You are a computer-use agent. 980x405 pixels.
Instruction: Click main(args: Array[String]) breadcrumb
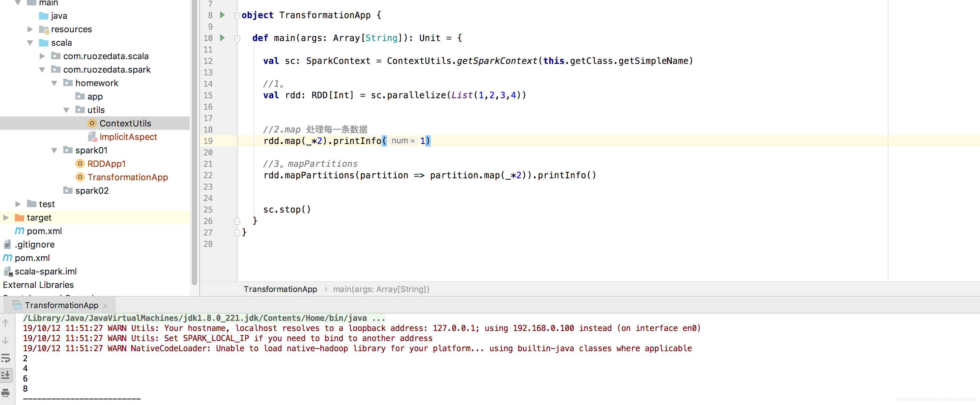point(381,289)
